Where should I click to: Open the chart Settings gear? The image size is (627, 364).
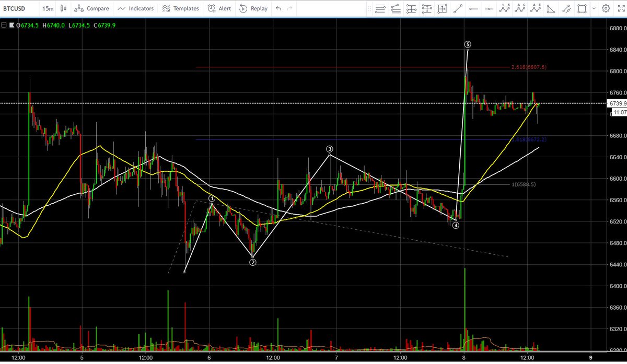[606, 8]
